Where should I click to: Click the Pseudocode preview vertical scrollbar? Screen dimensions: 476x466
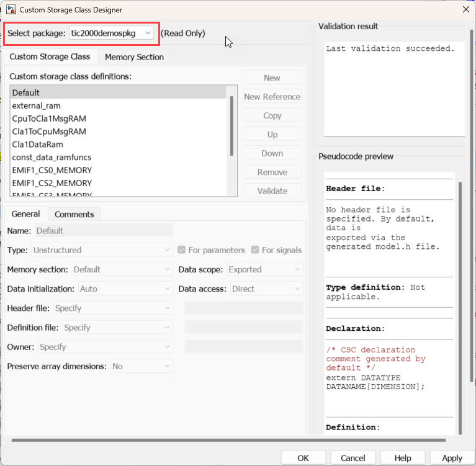(x=460, y=308)
